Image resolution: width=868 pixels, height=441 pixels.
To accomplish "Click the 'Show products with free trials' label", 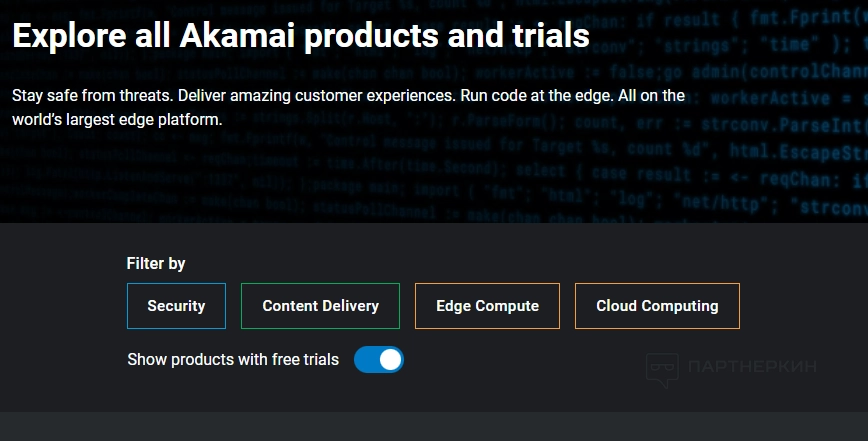I will 233,359.
